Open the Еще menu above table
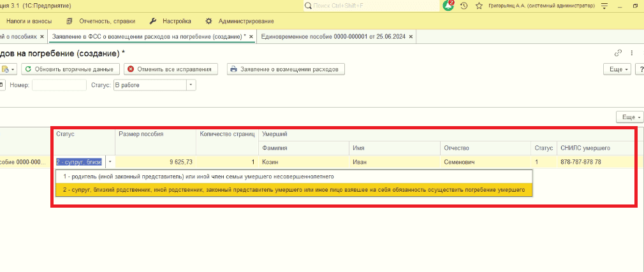This screenshot has height=272, width=644. tap(629, 117)
